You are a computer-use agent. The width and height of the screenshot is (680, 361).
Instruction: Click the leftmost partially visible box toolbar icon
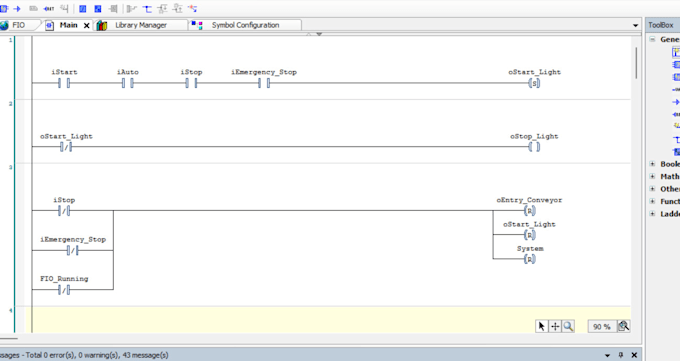click(3, 8)
